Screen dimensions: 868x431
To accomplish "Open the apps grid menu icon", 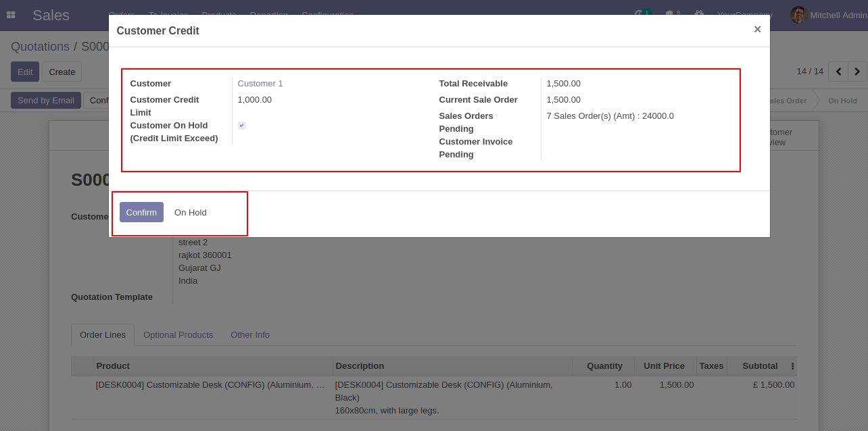I will (x=11, y=15).
